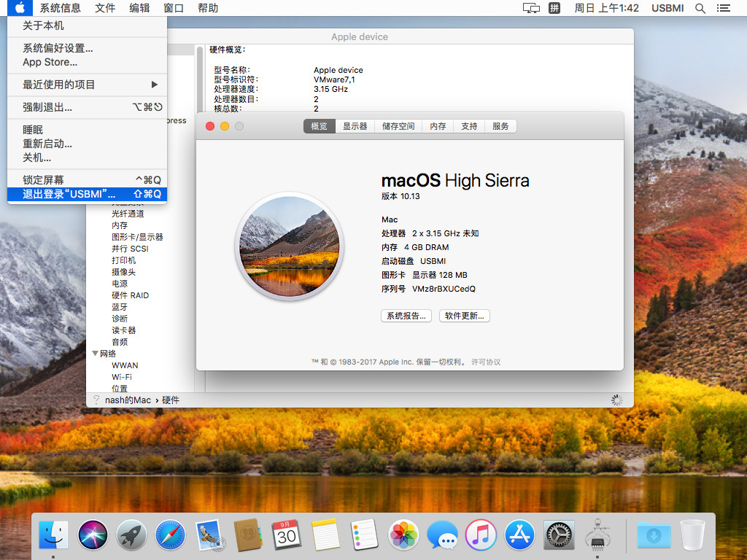Screen dimensions: 747x560
Task: Open the 系统信息 menu bar item
Action: click(60, 8)
